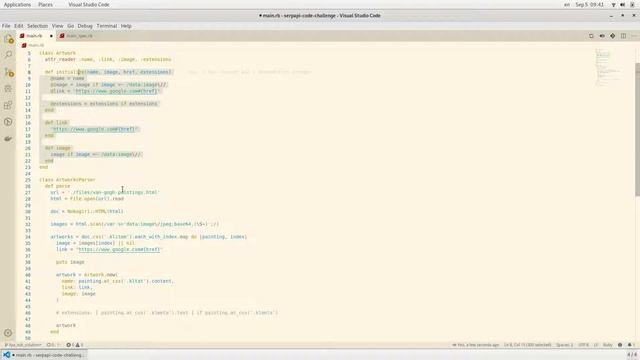Change the Ruby language mode selector
The image size is (640, 360).
tap(607, 345)
